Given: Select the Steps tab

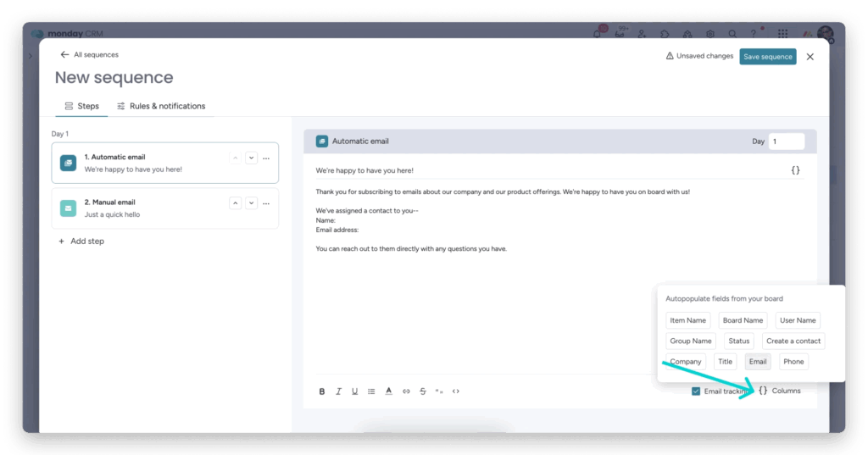Looking at the screenshot, I should pos(81,106).
